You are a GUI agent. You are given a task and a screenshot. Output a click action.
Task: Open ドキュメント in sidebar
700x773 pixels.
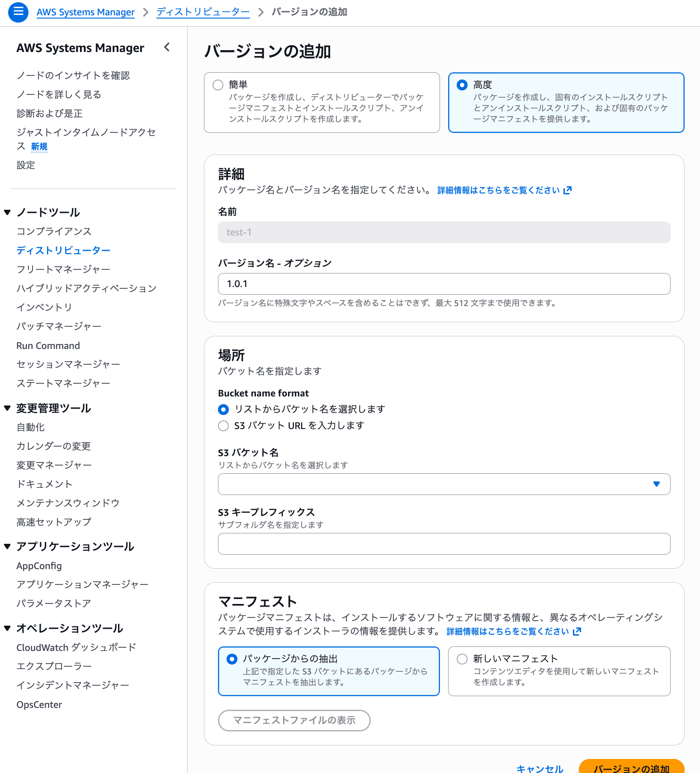(x=44, y=484)
